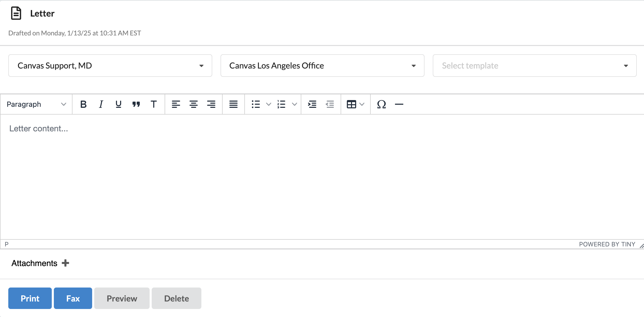The width and height of the screenshot is (644, 317).
Task: Click the Fax button
Action: [x=73, y=298]
